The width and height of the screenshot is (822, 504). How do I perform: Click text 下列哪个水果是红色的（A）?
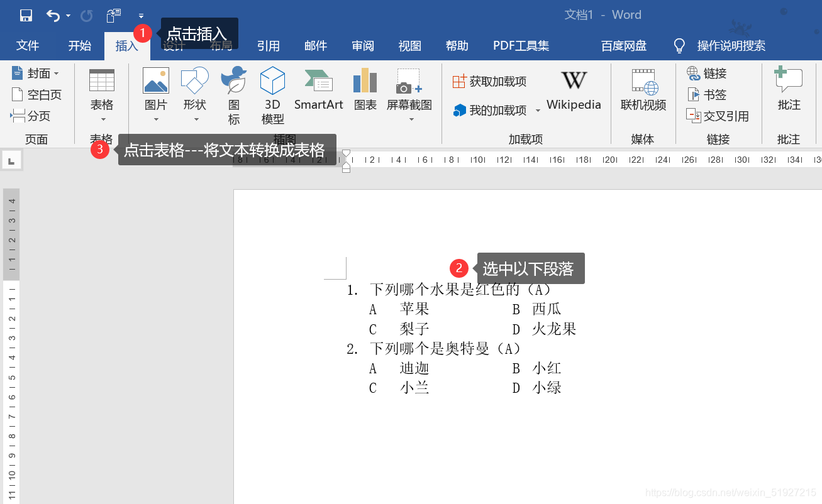pos(460,290)
